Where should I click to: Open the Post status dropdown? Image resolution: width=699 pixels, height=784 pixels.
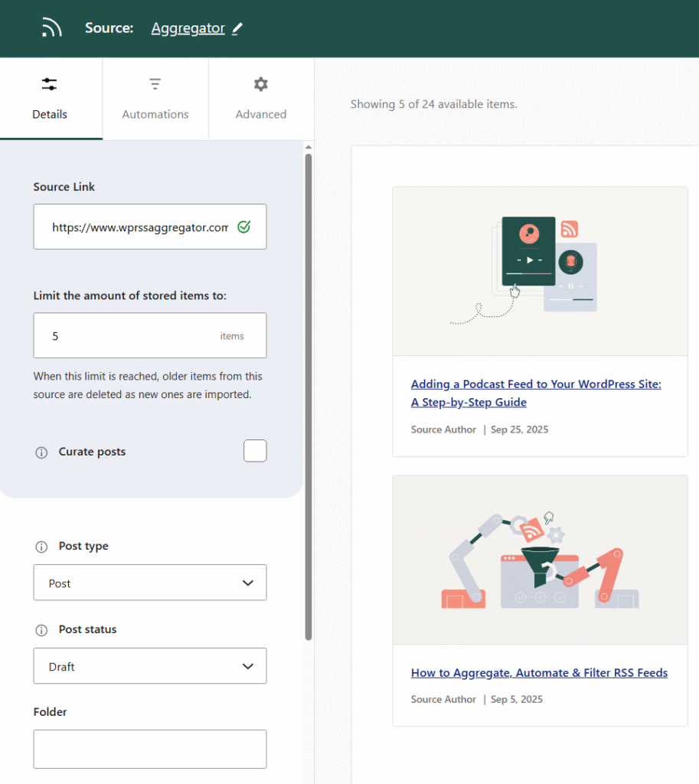[149, 666]
